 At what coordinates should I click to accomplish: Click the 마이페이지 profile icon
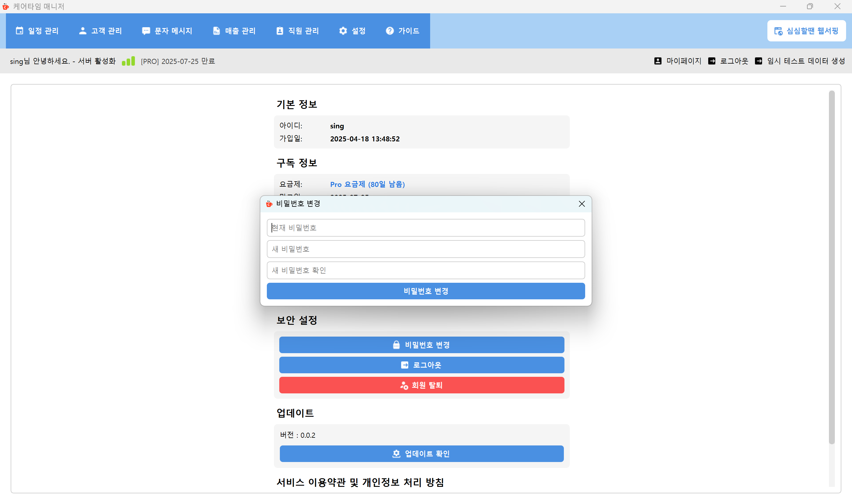[x=658, y=61]
